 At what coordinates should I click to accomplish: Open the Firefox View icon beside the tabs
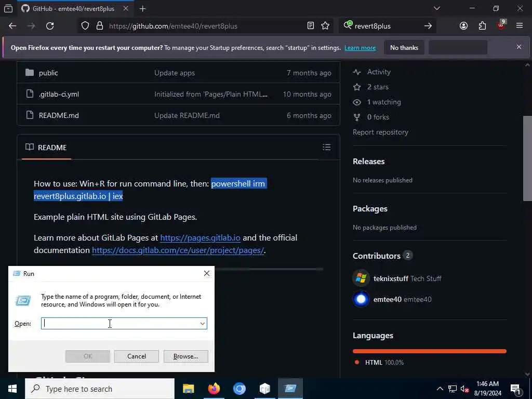[8, 8]
